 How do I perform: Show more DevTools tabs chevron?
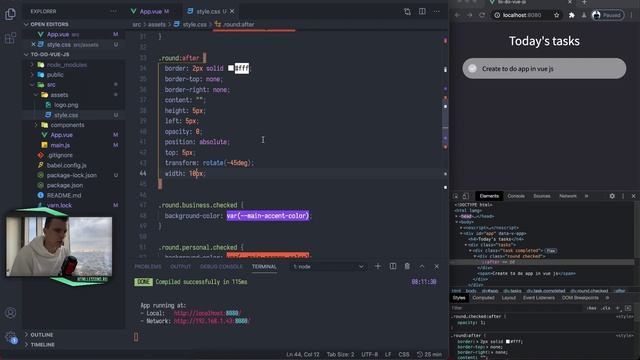(587, 196)
